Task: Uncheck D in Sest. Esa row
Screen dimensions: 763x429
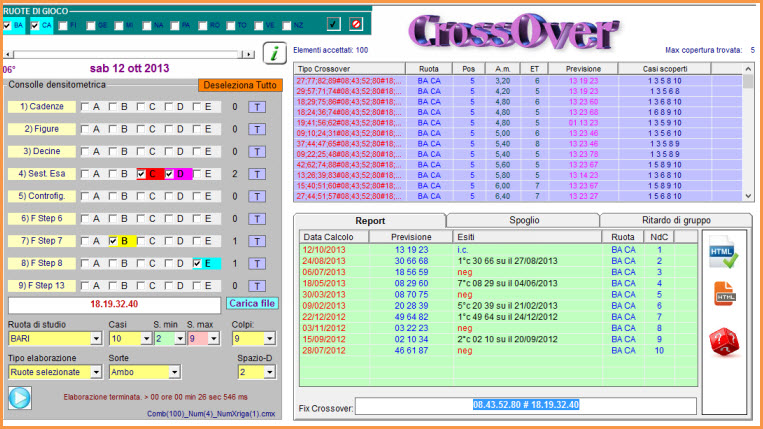Action: pyautogui.click(x=169, y=174)
